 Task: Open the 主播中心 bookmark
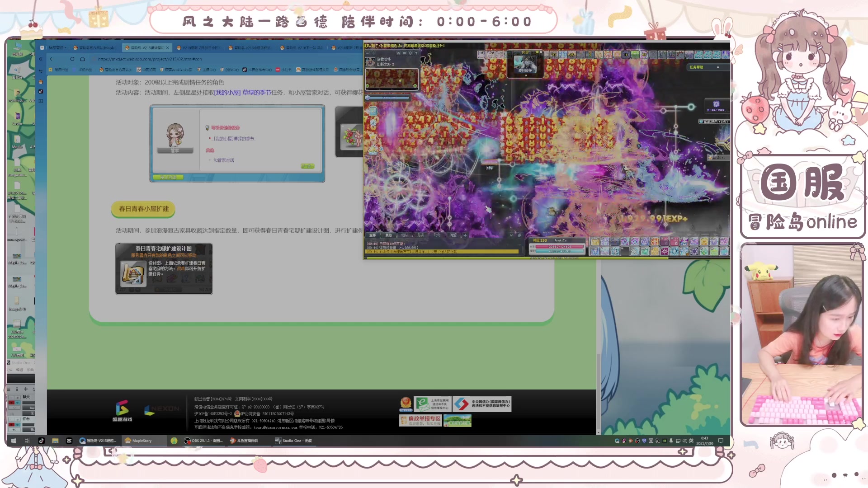pos(207,70)
